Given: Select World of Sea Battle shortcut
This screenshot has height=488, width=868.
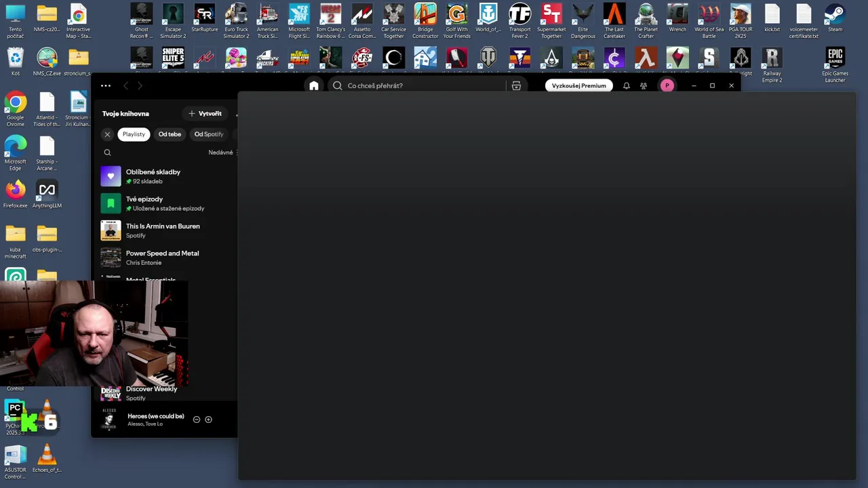Looking at the screenshot, I should [709, 21].
